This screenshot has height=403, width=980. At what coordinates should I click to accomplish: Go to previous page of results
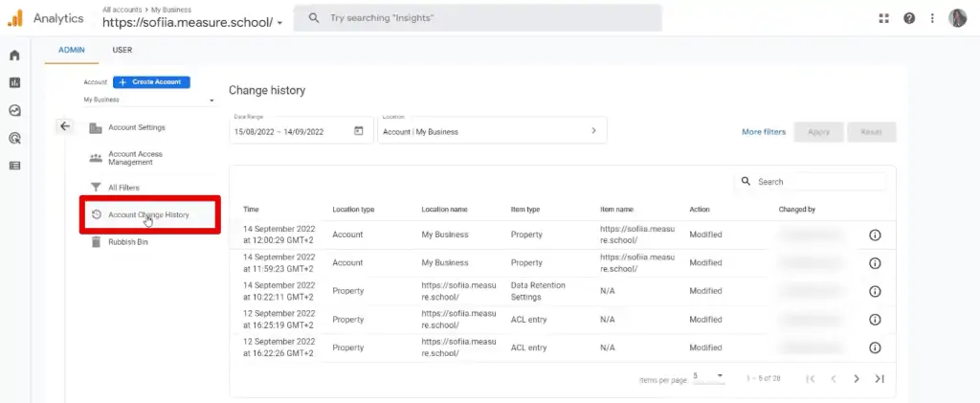pos(834,379)
